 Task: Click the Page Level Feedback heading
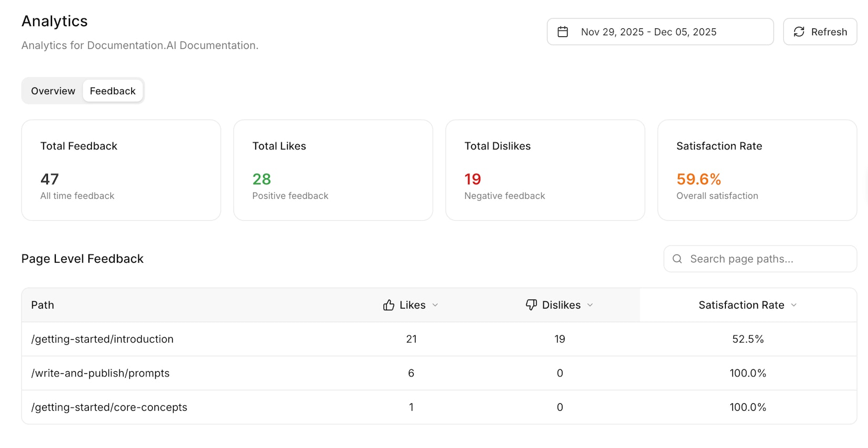[x=82, y=259]
